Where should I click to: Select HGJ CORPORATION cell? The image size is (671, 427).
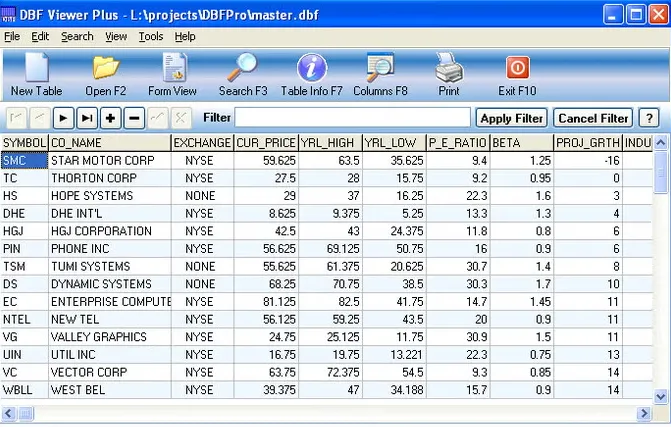110,231
